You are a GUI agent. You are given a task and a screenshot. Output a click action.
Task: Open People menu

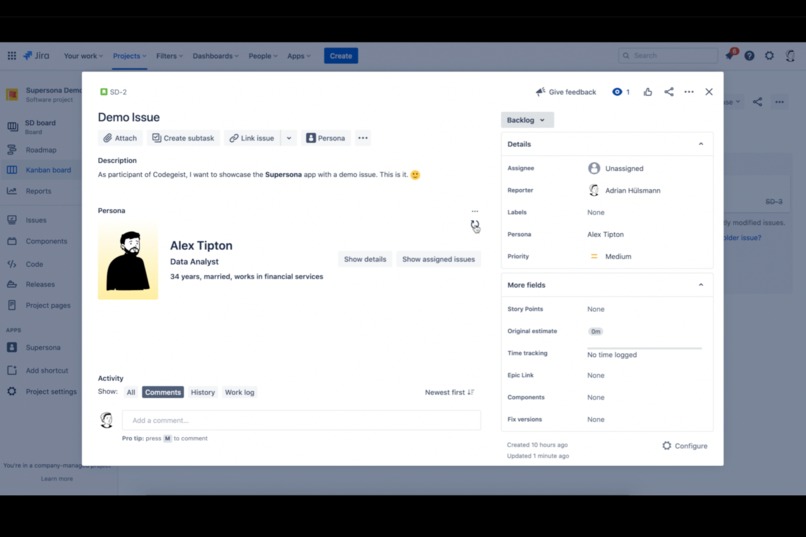[x=263, y=55]
